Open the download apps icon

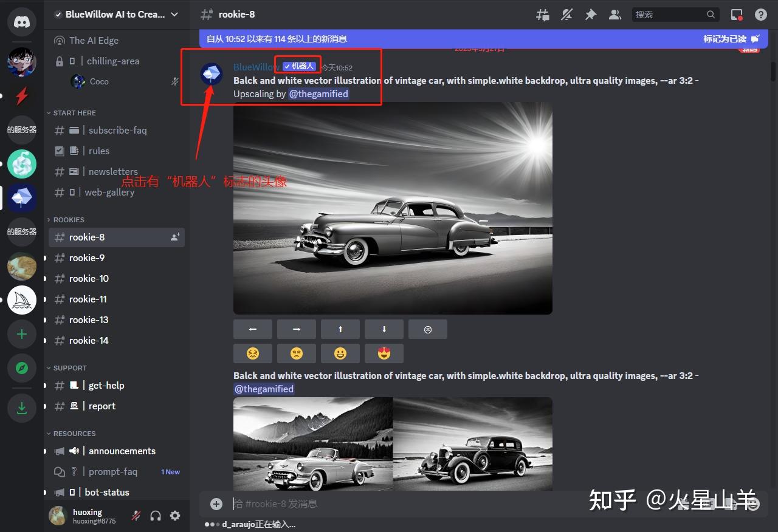(21, 408)
